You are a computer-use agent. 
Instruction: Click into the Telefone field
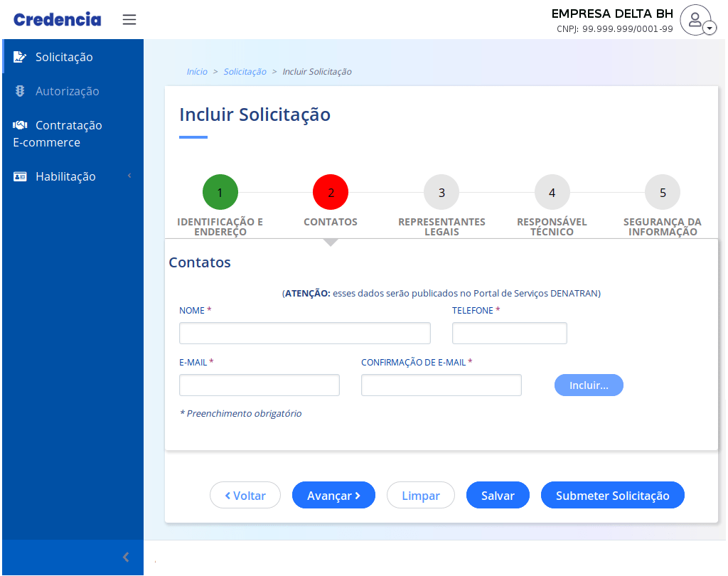point(509,334)
